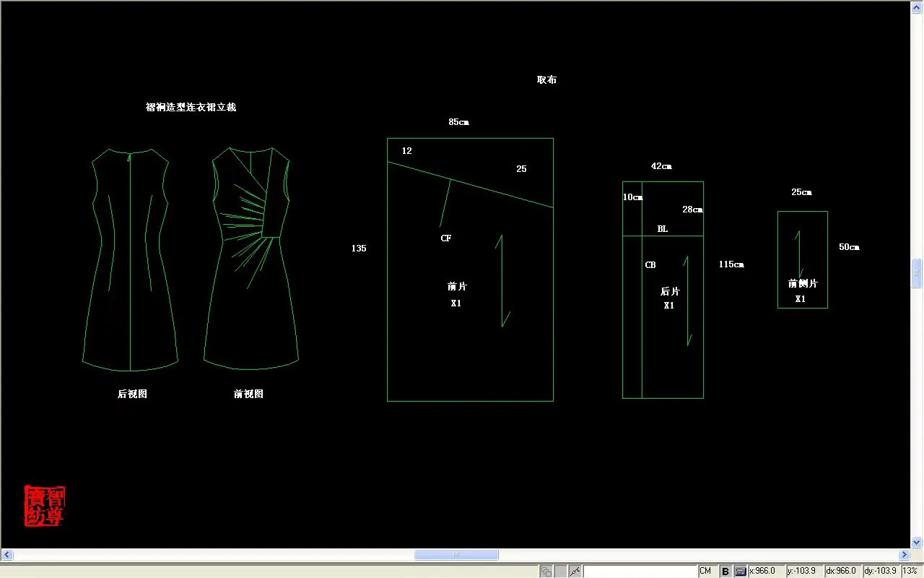Viewport: 924px width, 578px height.
Task: Click the 115cm height label
Action: coord(731,264)
